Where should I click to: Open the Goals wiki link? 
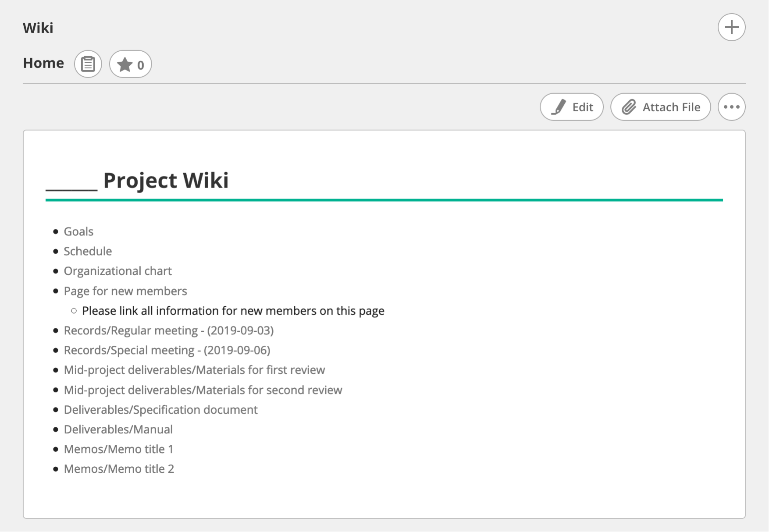[78, 231]
